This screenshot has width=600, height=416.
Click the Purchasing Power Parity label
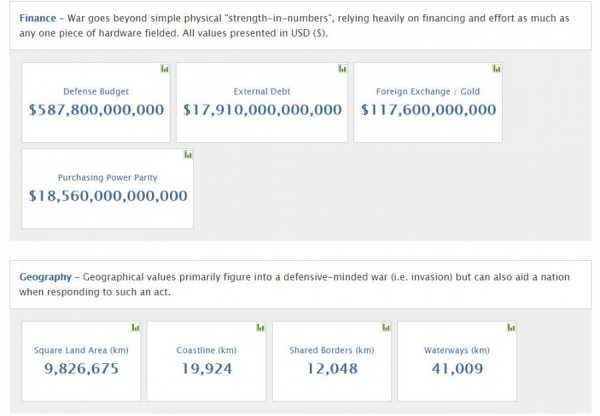pos(108,177)
